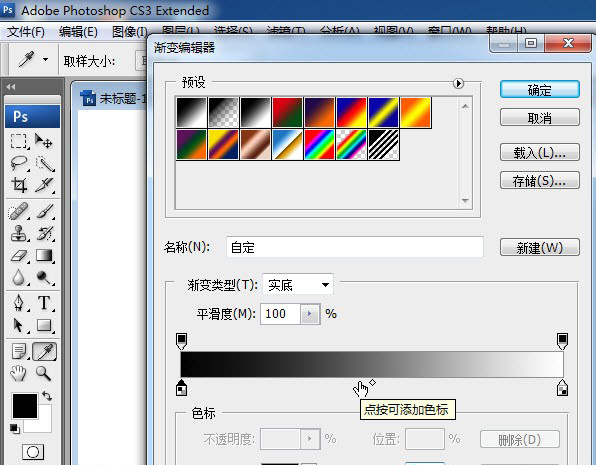Select the Path Selection tool

pyautogui.click(x=18, y=325)
